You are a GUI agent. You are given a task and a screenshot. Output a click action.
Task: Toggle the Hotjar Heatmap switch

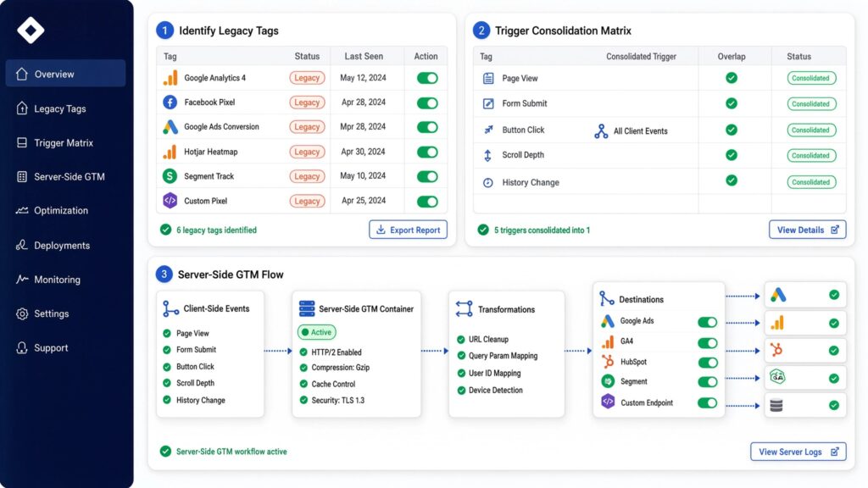coord(427,152)
